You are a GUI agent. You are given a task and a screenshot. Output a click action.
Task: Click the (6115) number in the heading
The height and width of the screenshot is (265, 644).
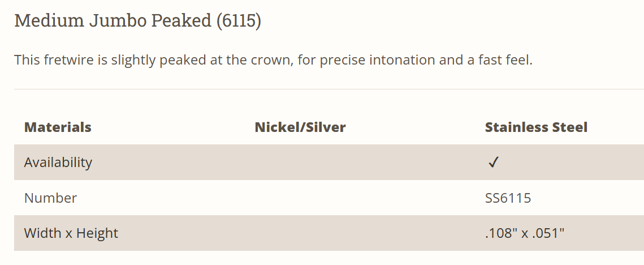tap(238, 21)
